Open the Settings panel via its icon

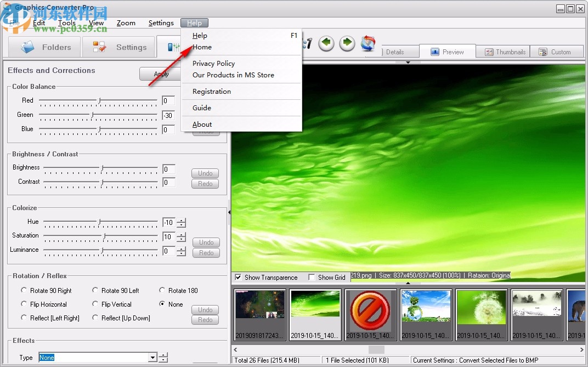pyautogui.click(x=100, y=47)
